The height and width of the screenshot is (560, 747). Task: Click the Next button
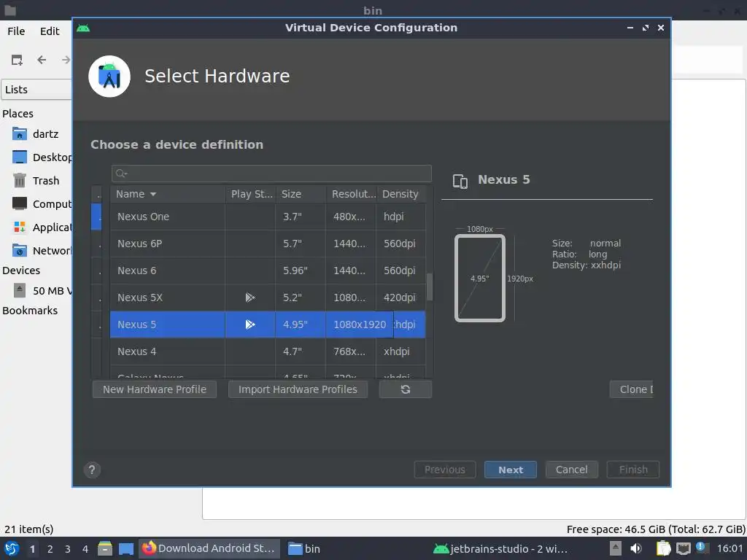[x=510, y=470]
